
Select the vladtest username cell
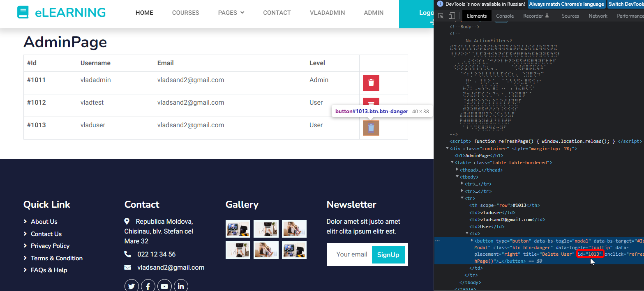tap(115, 105)
